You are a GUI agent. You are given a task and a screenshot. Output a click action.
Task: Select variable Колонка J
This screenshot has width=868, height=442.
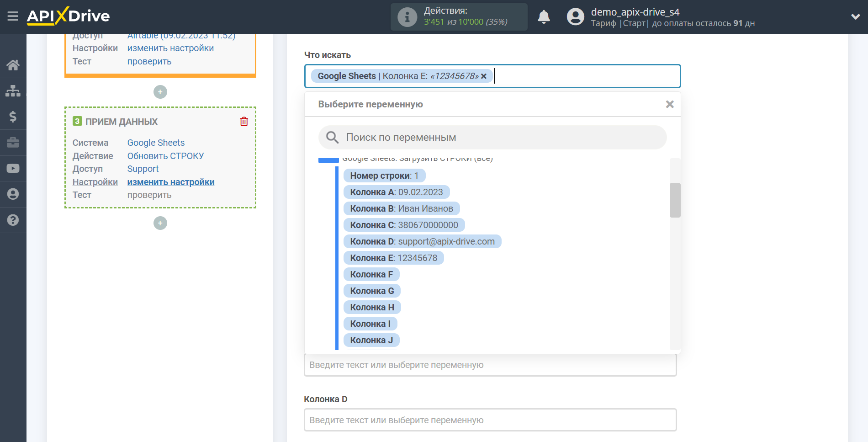pyautogui.click(x=371, y=340)
